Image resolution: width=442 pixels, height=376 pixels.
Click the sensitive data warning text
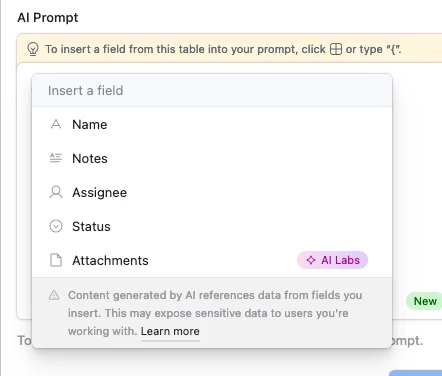coord(215,313)
